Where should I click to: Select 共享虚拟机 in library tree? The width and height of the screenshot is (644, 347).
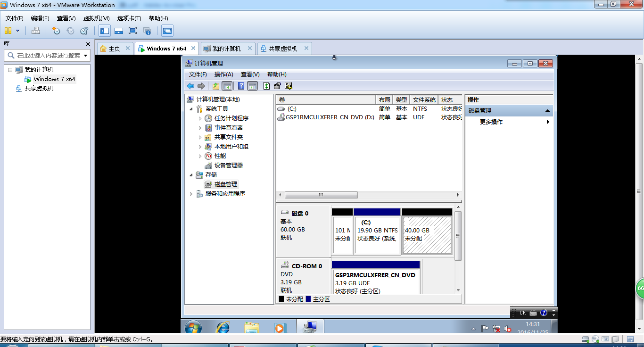pos(39,89)
